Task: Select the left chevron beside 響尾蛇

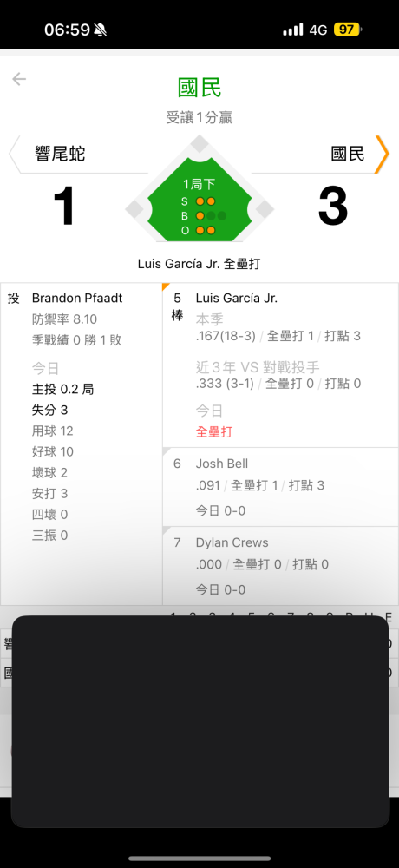Action: pos(15,154)
